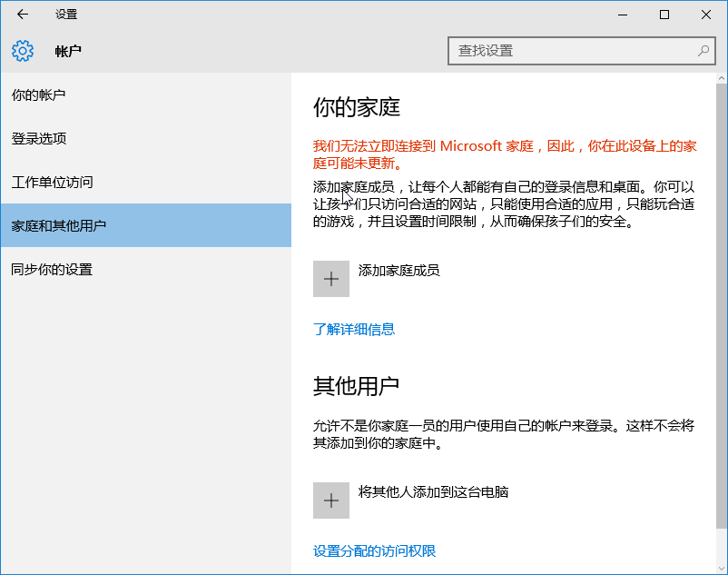Viewport: 728px width, 575px height.
Task: Click the 添加家庭成员 label
Action: (x=399, y=270)
